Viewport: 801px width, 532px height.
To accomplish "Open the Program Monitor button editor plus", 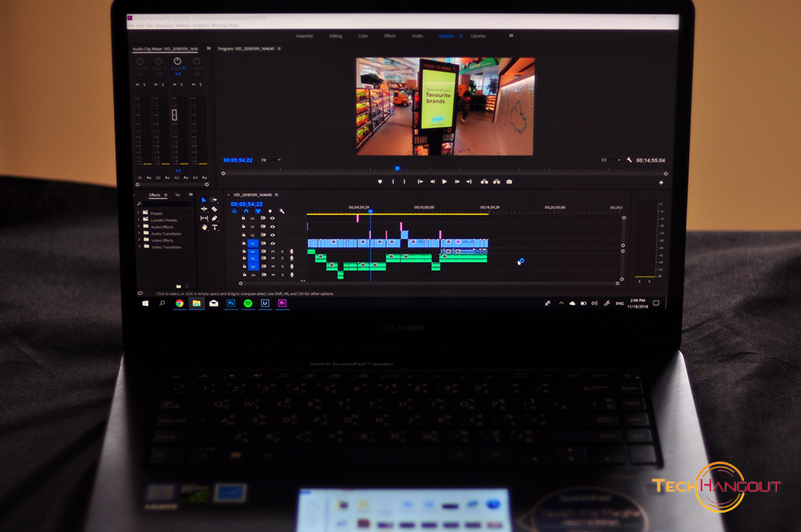I will [x=661, y=183].
